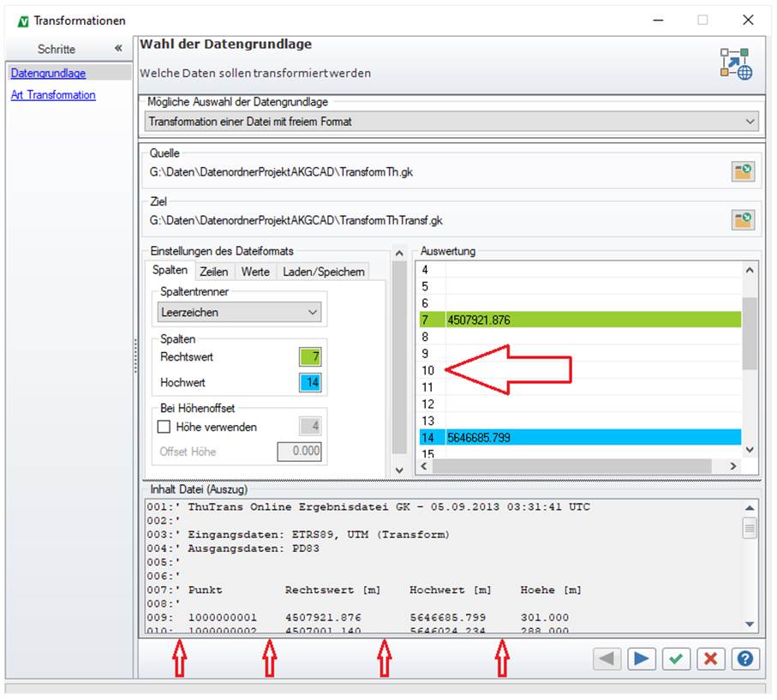Image resolution: width=777 pixels, height=700 pixels.
Task: Open help with the question mark button
Action: pyautogui.click(x=744, y=659)
